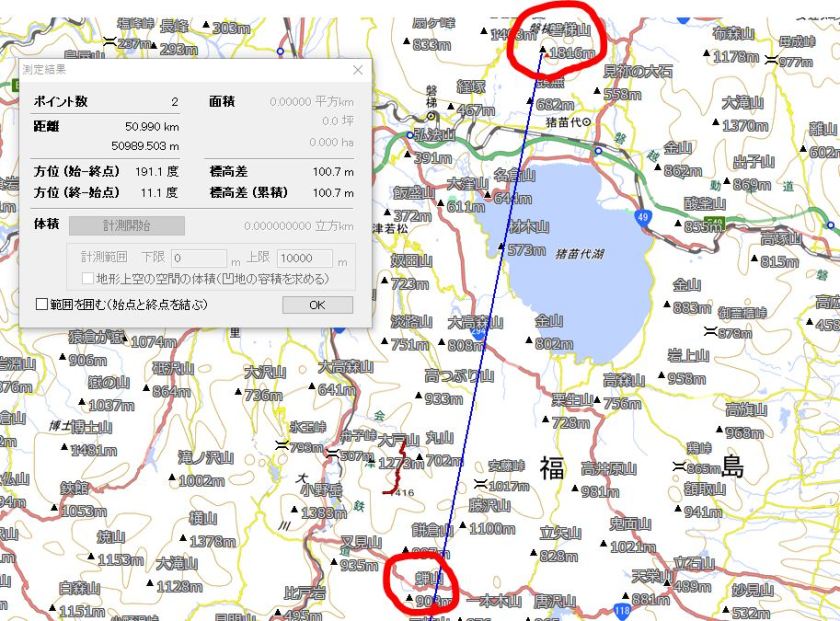Screen dimensions: 840x621
Task: Click the 上限 field showing 10000
Action: [304, 259]
